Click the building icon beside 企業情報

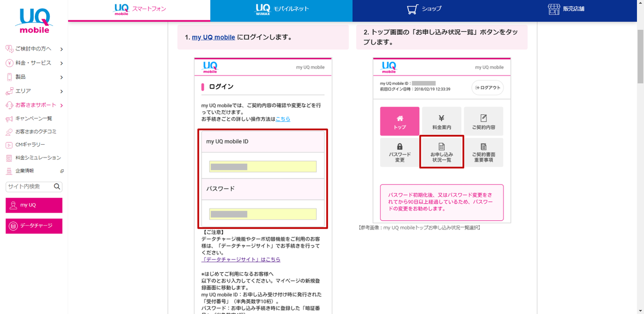click(x=9, y=171)
